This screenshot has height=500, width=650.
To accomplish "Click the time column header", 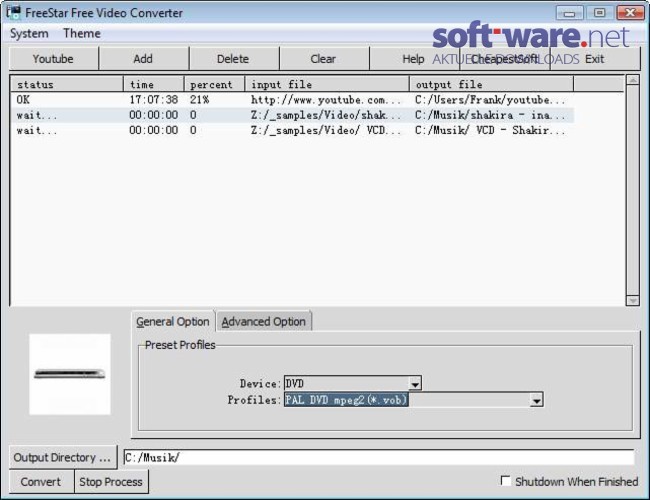I will click(154, 84).
